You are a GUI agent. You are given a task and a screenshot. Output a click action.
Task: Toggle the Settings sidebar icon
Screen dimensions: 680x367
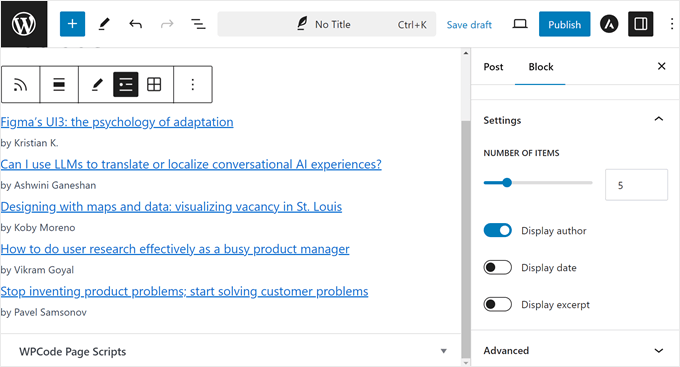[641, 24]
